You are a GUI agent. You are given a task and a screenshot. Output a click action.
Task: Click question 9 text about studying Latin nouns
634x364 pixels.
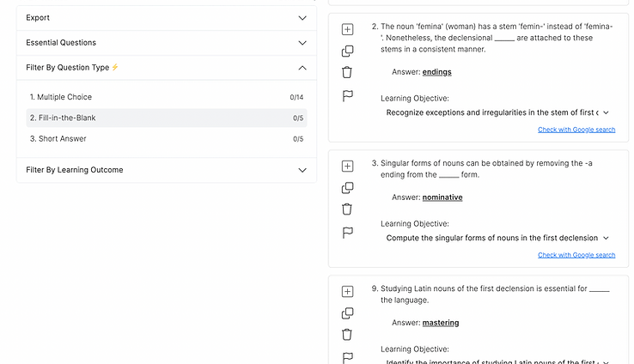click(x=495, y=294)
